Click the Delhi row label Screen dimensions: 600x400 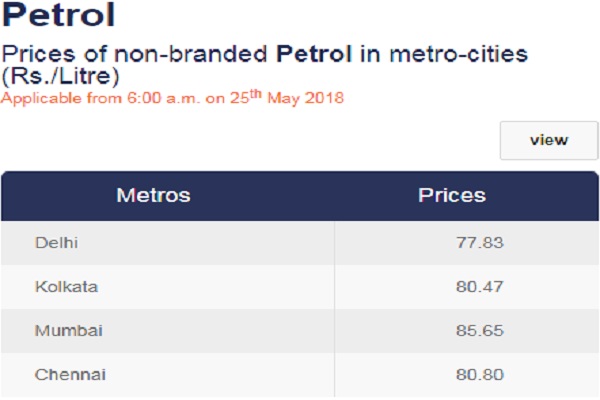tap(56, 243)
